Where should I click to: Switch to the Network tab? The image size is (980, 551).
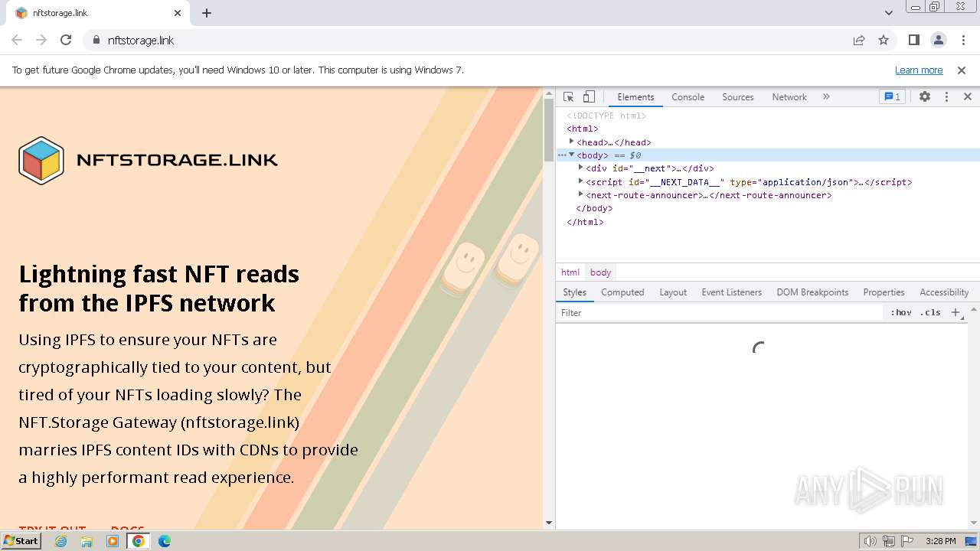(x=789, y=96)
